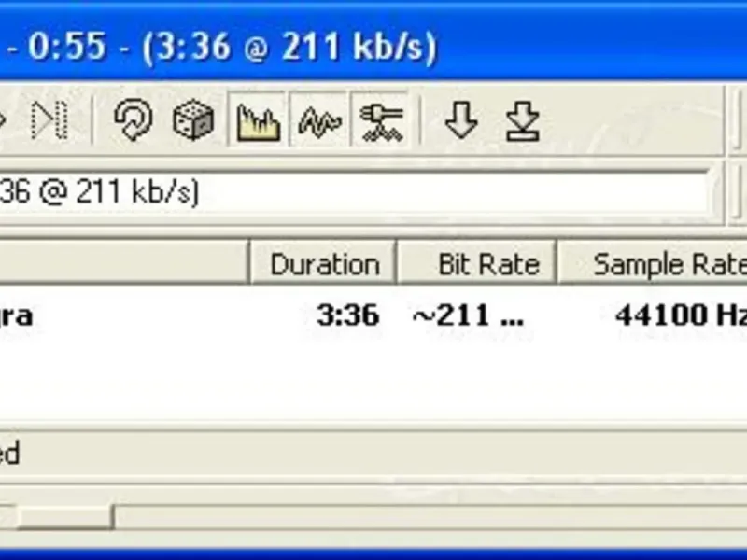
Task: Sort playlist by Bit Rate column header
Action: click(x=476, y=263)
